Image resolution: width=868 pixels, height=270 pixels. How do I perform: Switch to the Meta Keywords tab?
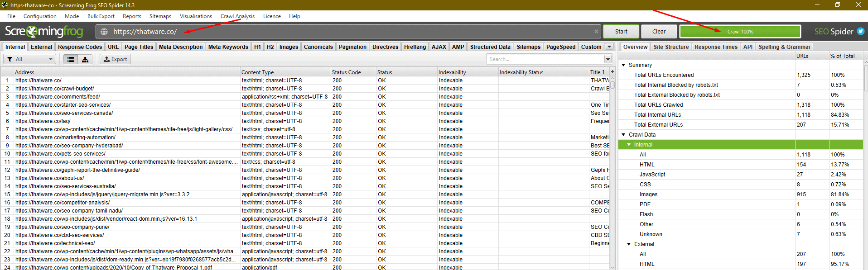coord(228,47)
